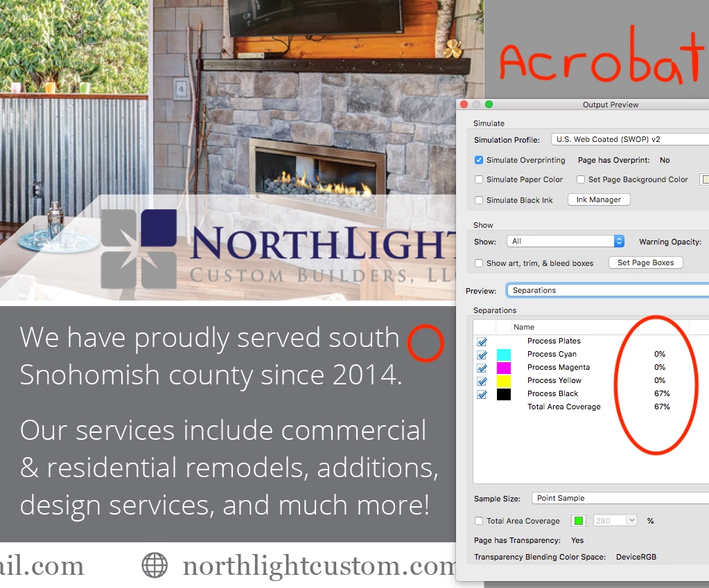Click green Total Area Coverage swatch
709x588 pixels.
pos(579,521)
